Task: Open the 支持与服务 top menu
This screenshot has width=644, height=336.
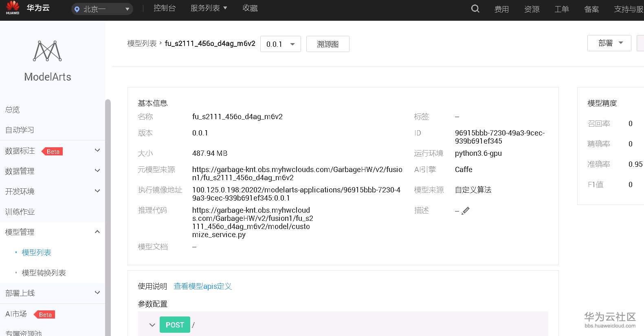Action: [x=629, y=9]
